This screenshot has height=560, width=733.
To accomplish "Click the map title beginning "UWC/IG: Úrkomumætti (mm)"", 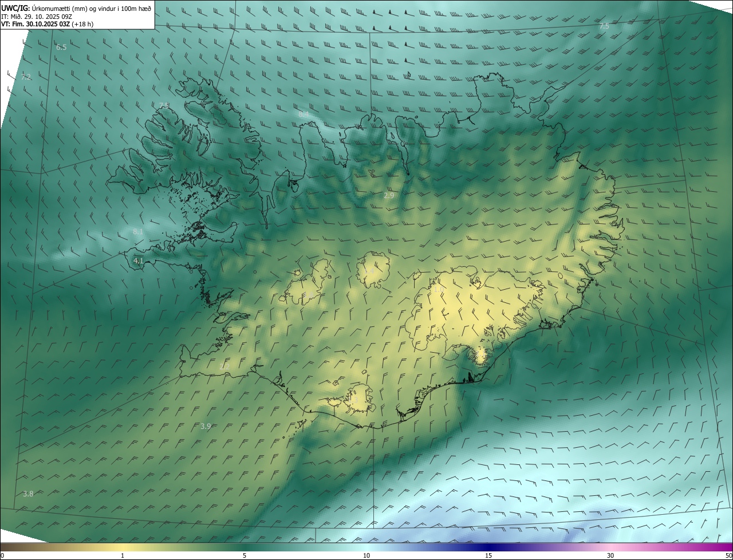I will 76,7.
